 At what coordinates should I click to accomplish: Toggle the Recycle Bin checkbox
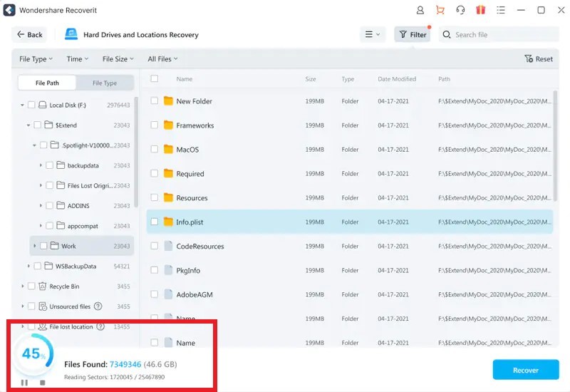point(31,287)
